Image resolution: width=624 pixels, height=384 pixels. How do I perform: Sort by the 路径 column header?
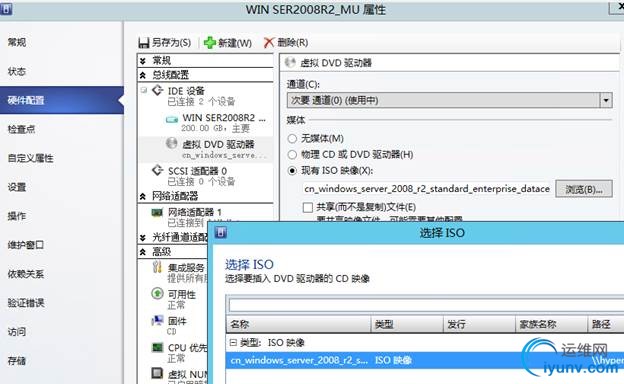606,325
